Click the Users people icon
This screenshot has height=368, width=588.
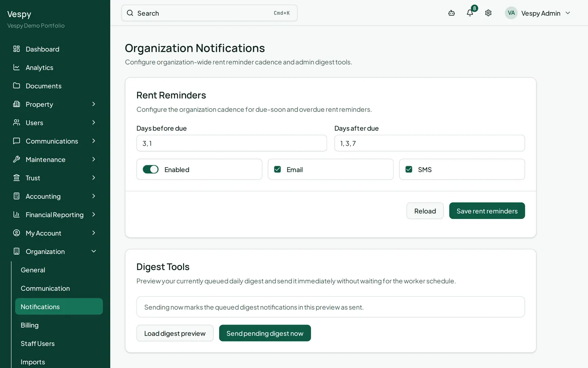[17, 123]
